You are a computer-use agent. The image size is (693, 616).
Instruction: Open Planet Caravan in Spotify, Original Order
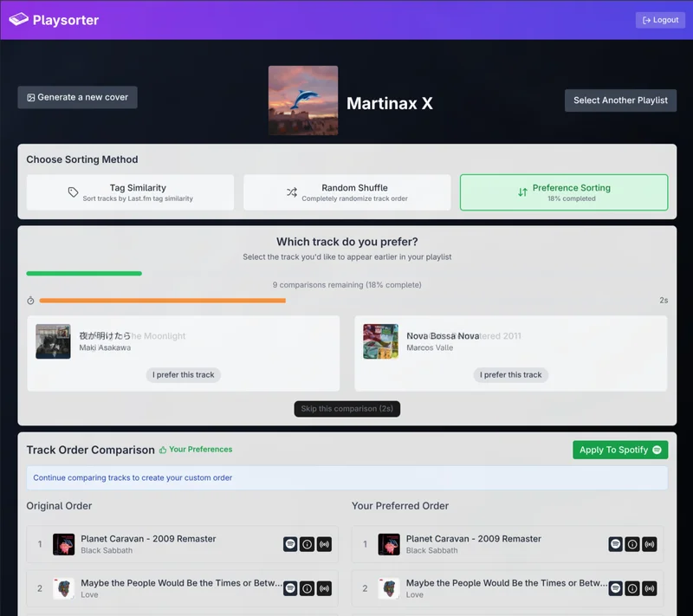pyautogui.click(x=290, y=544)
